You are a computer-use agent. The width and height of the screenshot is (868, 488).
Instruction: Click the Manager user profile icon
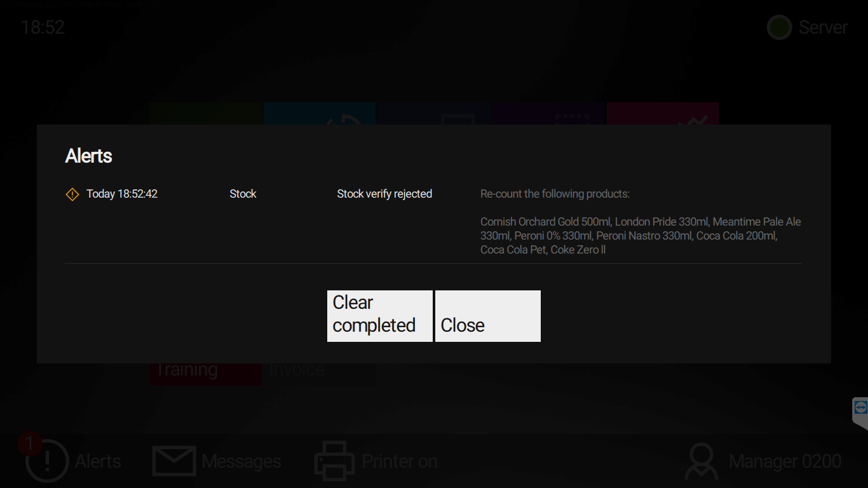tap(702, 461)
